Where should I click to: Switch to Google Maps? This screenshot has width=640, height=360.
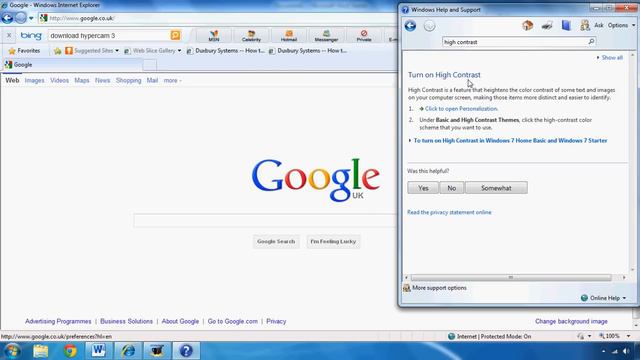coord(82,80)
